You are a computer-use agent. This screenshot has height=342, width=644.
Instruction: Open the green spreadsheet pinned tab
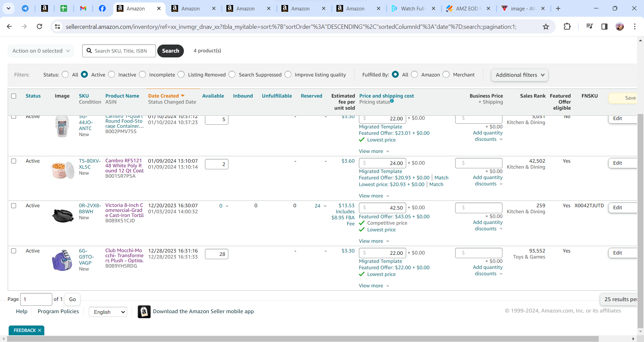click(64, 8)
